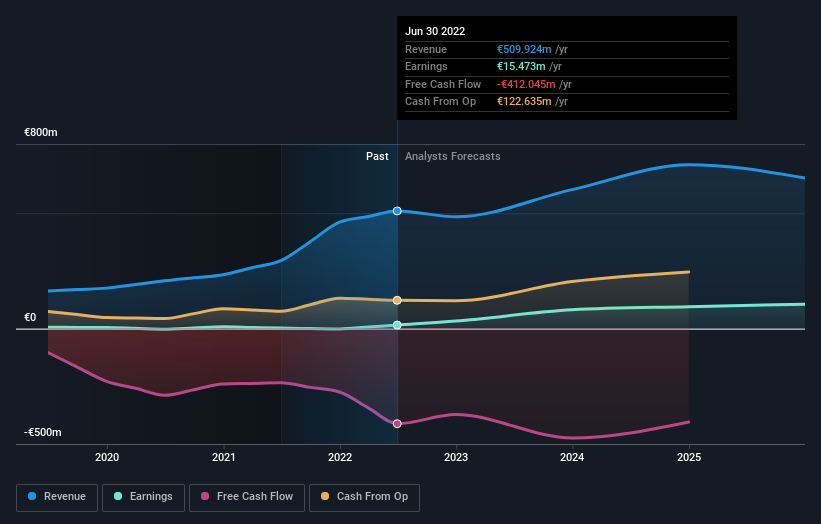Click the Analysts Forecasts label

tap(452, 156)
